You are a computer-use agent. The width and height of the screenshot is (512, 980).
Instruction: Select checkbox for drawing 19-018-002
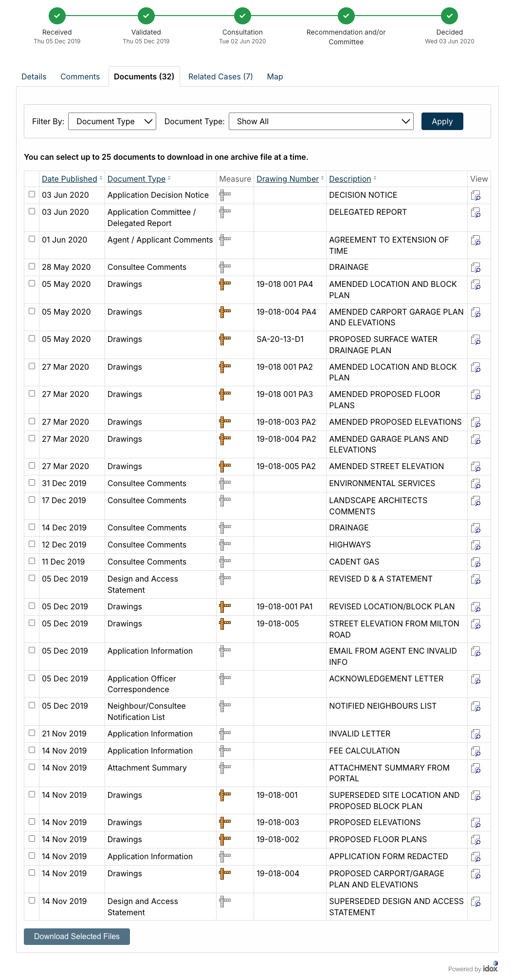click(32, 839)
